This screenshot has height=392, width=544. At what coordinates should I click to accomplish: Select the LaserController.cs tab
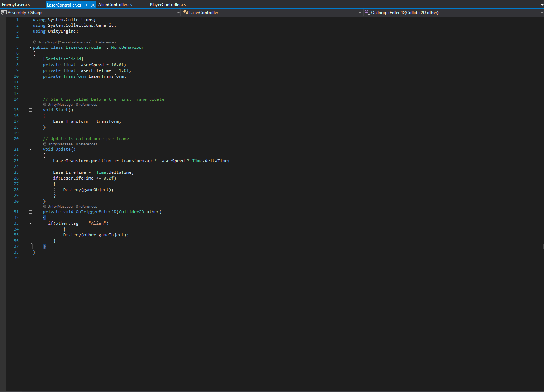pos(64,5)
